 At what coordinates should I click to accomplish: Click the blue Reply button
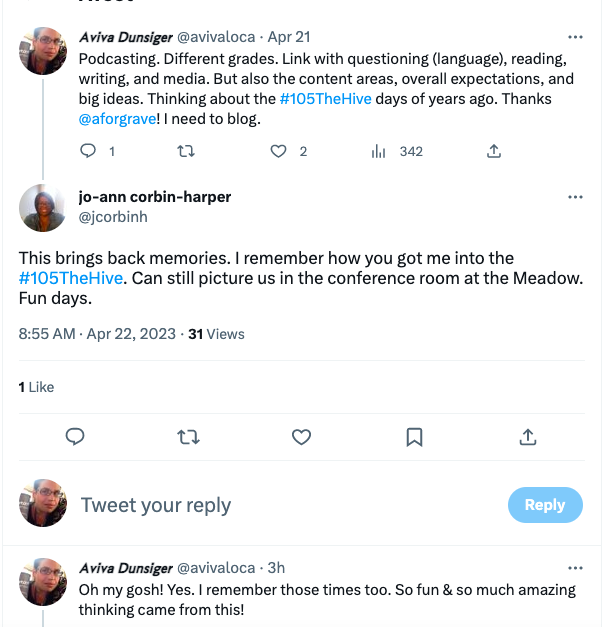click(x=544, y=505)
